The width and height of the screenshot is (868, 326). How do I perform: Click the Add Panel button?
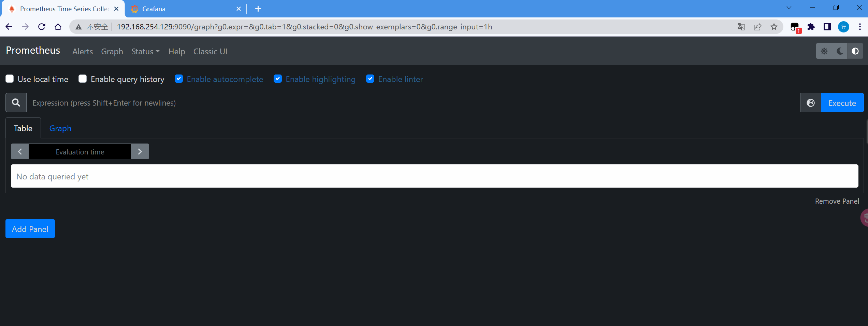(x=30, y=229)
